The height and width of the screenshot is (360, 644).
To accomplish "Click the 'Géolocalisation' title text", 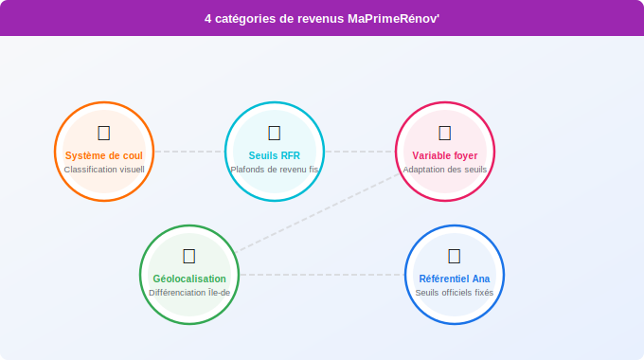I will [189, 279].
